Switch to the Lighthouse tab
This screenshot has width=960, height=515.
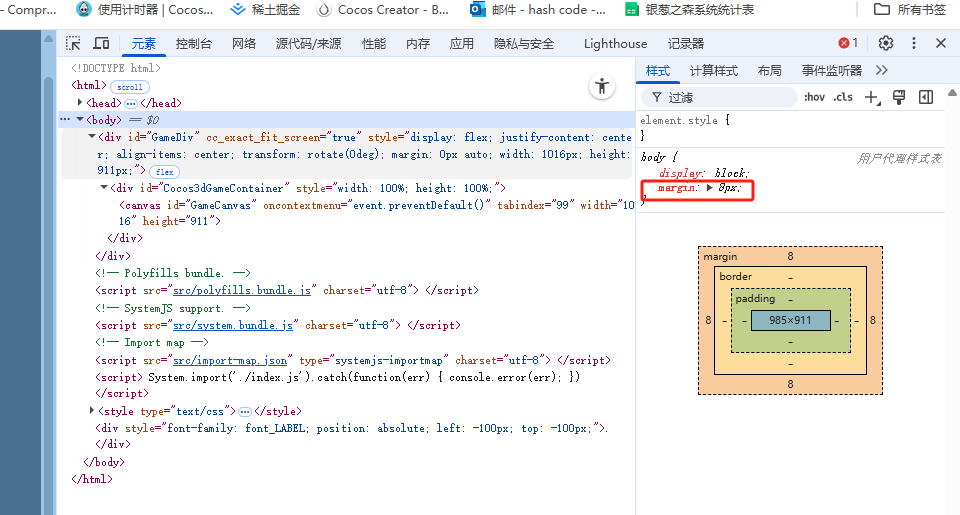pyautogui.click(x=615, y=43)
